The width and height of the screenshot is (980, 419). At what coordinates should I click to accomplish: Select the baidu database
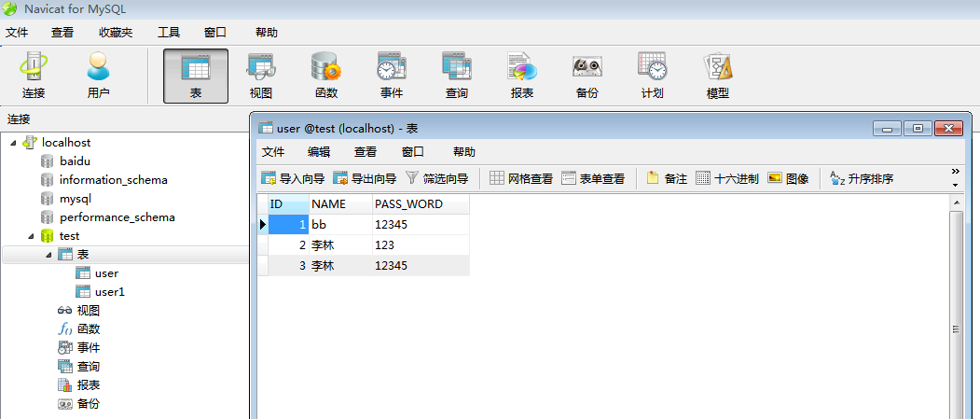(x=75, y=161)
